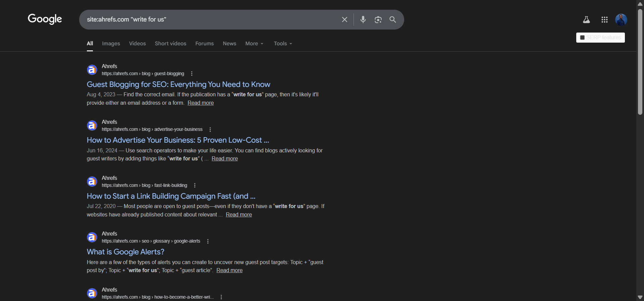The width and height of the screenshot is (644, 301).
Task: Start voice search with the microphone icon
Action: [x=363, y=19]
